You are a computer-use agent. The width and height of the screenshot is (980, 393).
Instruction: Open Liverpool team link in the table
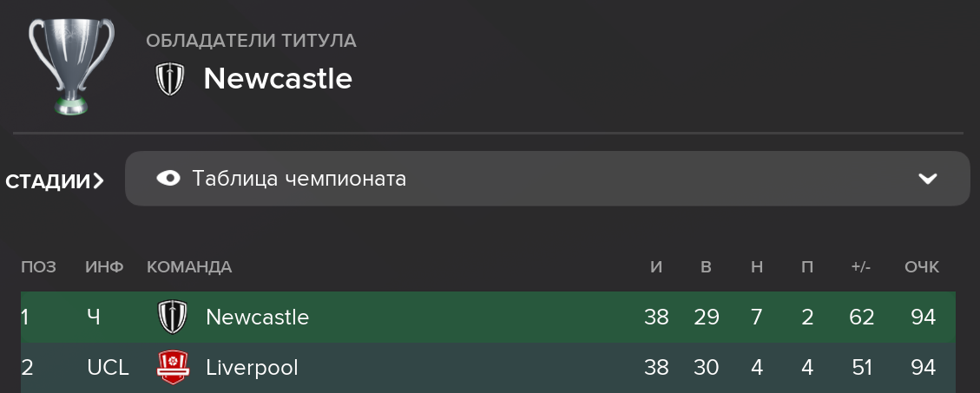pyautogui.click(x=252, y=367)
